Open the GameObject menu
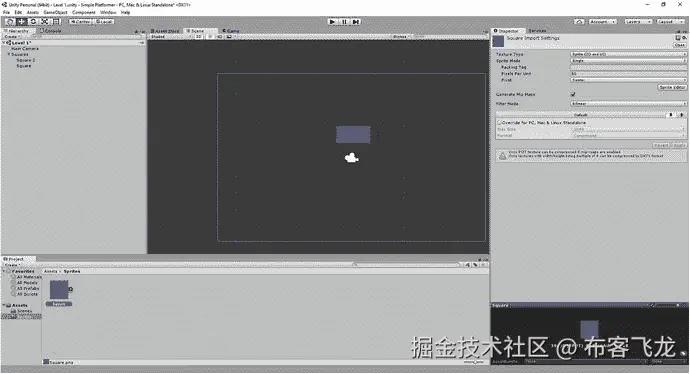The height and width of the screenshot is (374, 690). pyautogui.click(x=55, y=12)
